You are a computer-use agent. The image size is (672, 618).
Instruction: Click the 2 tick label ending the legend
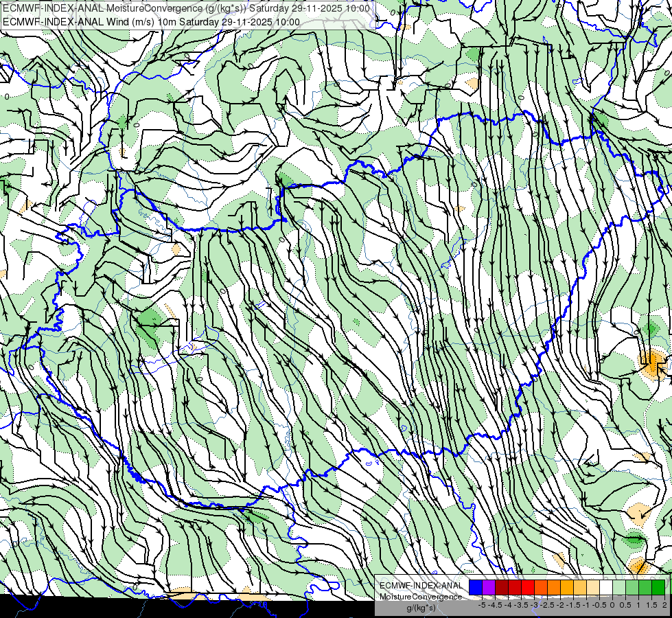click(664, 605)
